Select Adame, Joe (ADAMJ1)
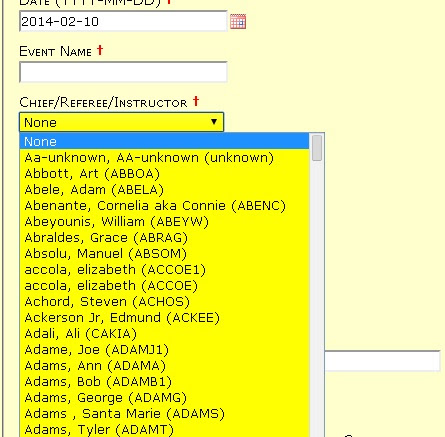Image resolution: width=445 pixels, height=437 pixels. 164,349
